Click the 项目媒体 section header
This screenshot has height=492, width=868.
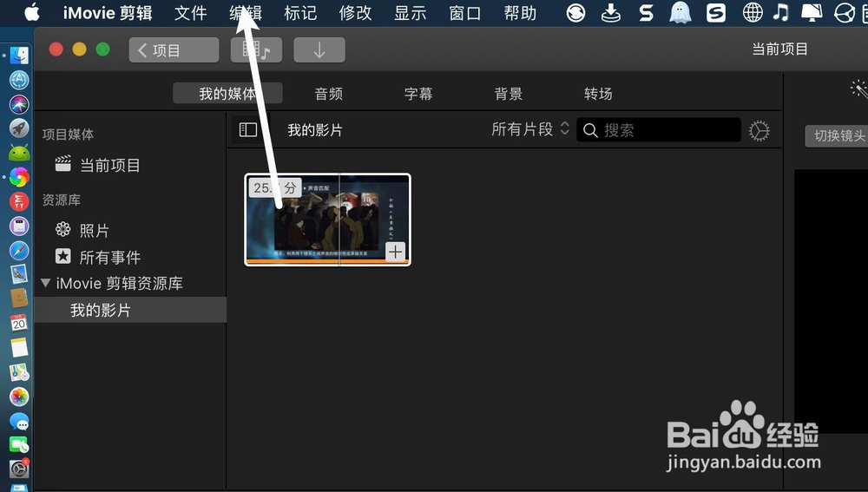[68, 134]
